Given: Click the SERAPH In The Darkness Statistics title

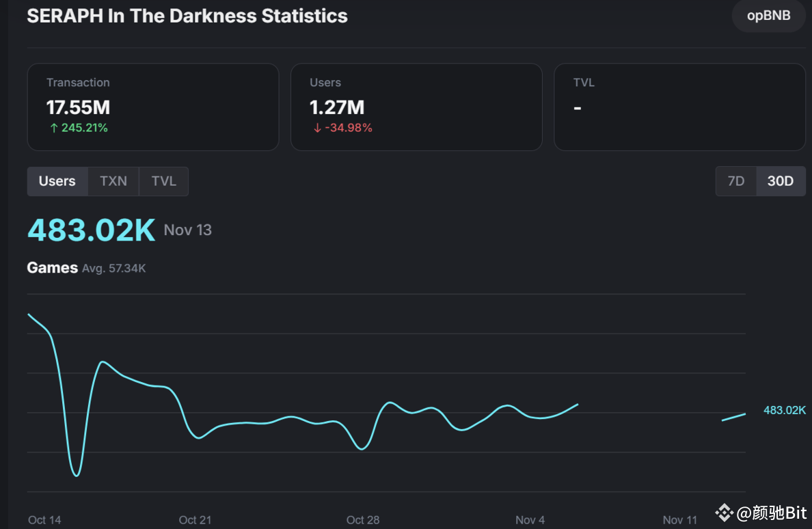Looking at the screenshot, I should point(187,16).
